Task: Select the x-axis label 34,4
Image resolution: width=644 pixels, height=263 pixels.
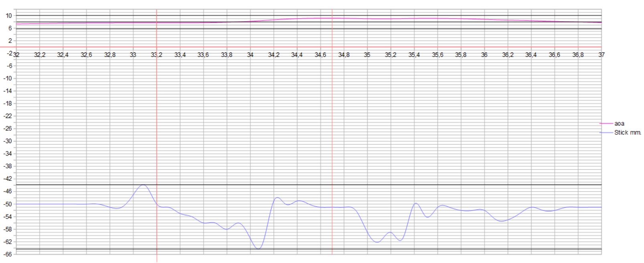Action: tap(297, 55)
